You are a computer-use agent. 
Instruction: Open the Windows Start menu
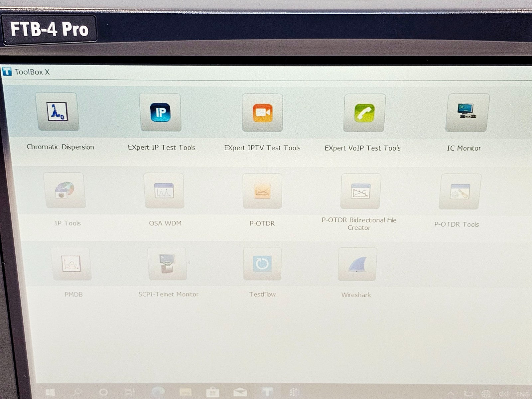pos(51,392)
